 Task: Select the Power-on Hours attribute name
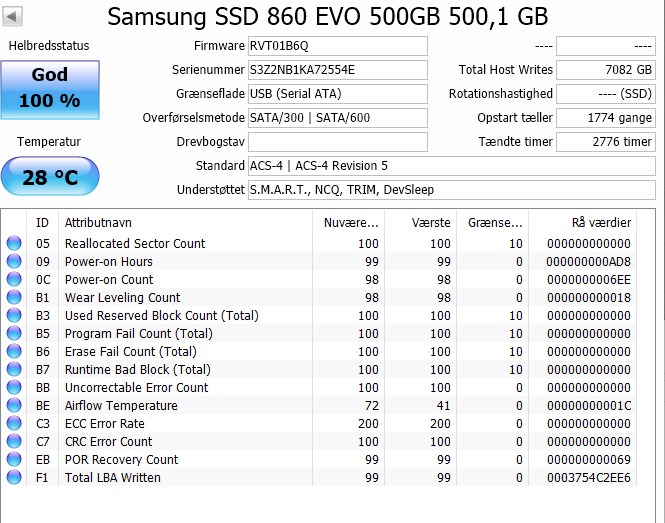(x=109, y=262)
